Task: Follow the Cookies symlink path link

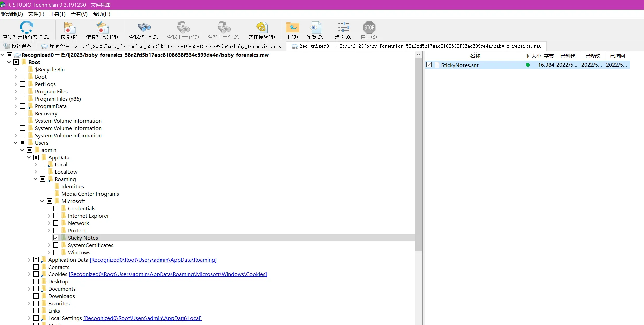Action: [x=167, y=274]
